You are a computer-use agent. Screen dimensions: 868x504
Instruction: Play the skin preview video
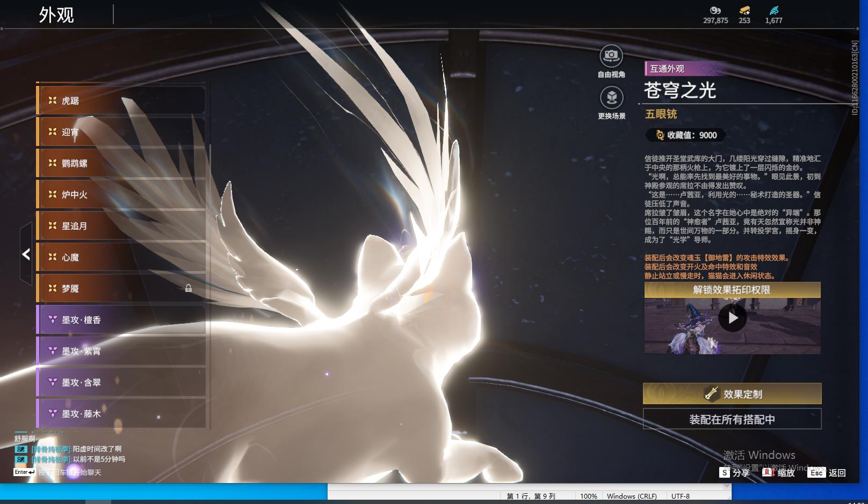[733, 318]
